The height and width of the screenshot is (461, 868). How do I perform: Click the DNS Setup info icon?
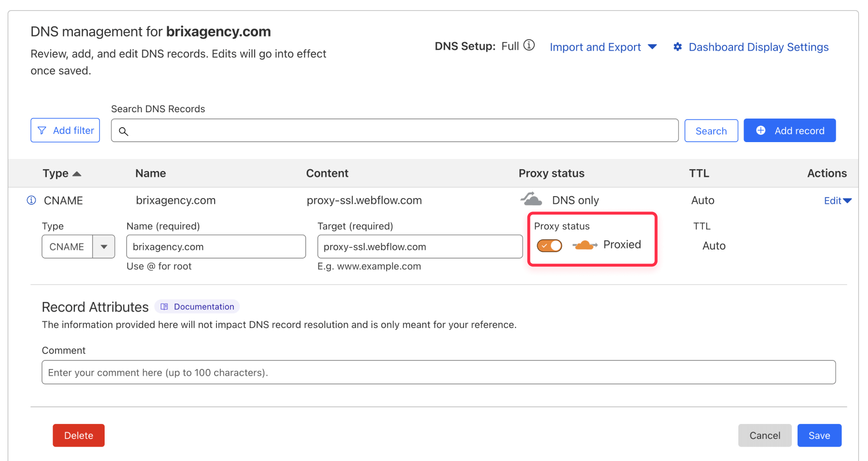(529, 45)
